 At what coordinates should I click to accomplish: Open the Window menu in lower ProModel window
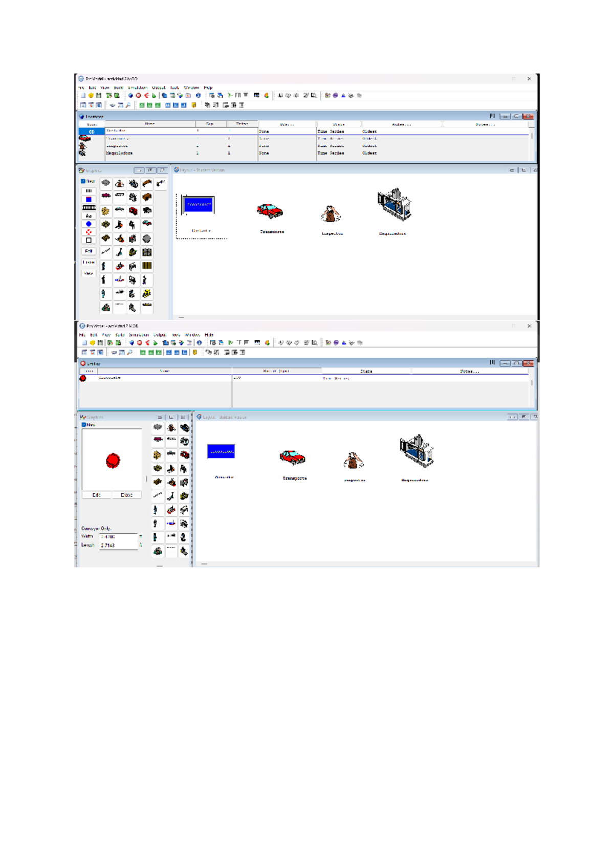point(192,335)
